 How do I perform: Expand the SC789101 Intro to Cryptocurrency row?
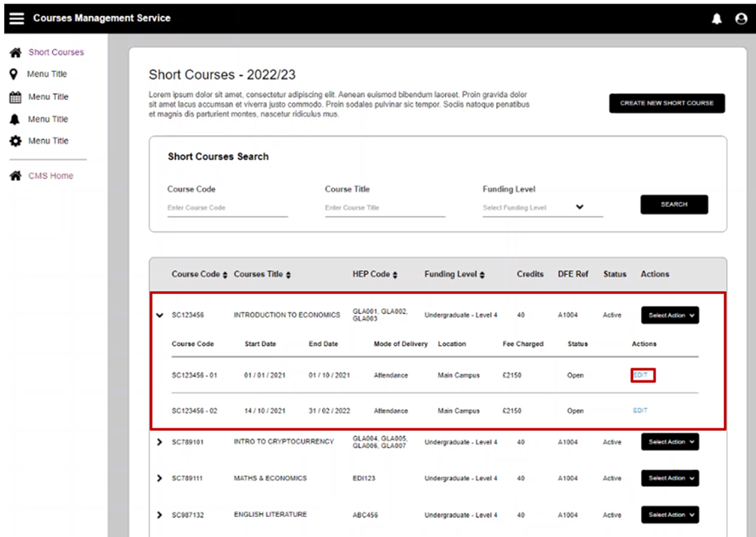[159, 442]
